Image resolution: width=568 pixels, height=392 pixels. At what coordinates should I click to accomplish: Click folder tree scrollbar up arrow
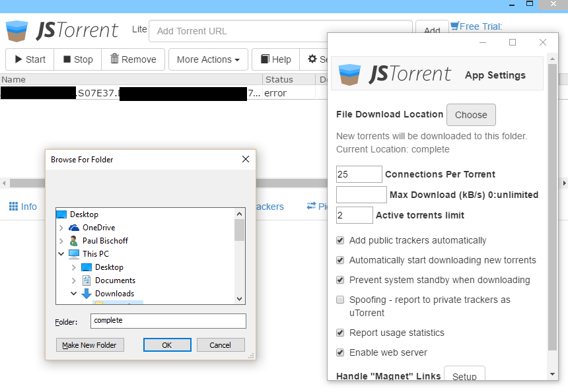click(239, 214)
